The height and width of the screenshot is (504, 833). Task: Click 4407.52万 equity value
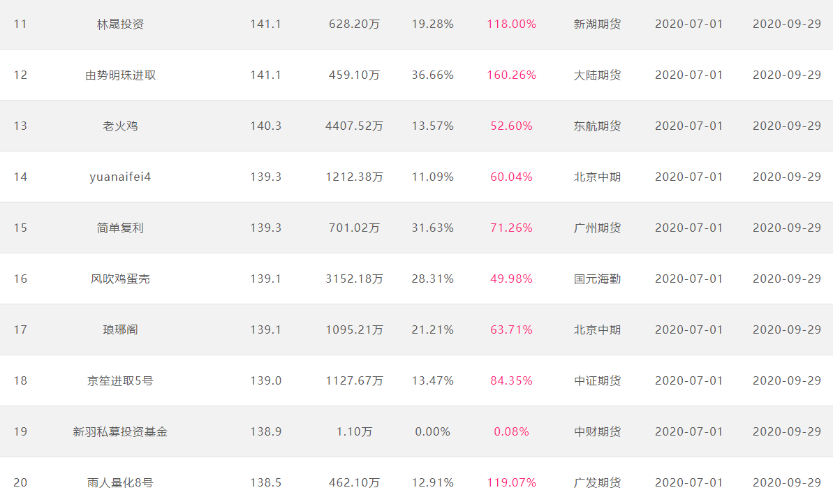pos(354,126)
